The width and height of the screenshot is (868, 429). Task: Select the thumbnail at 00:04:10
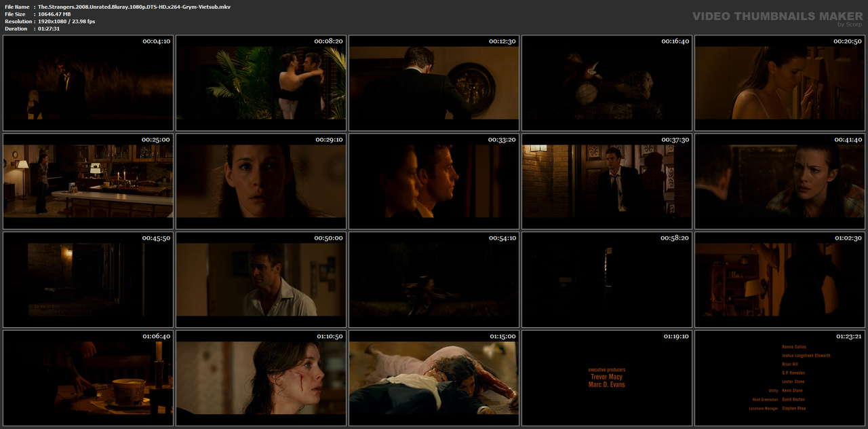coord(88,83)
